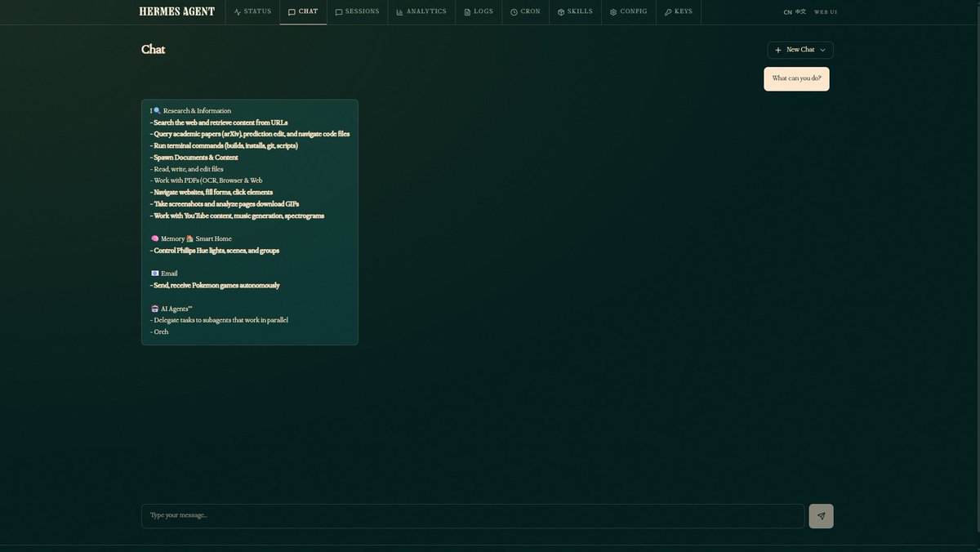Viewport: 980px width, 552px height.
Task: Open the New Chat dropdown
Action: pos(800,50)
